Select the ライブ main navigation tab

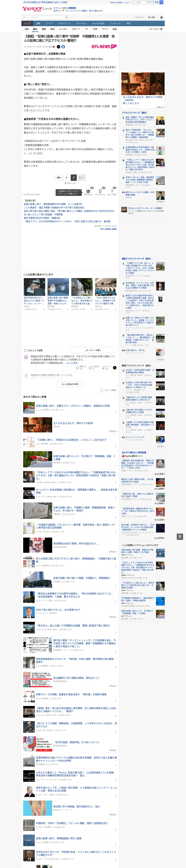(x=49, y=24)
